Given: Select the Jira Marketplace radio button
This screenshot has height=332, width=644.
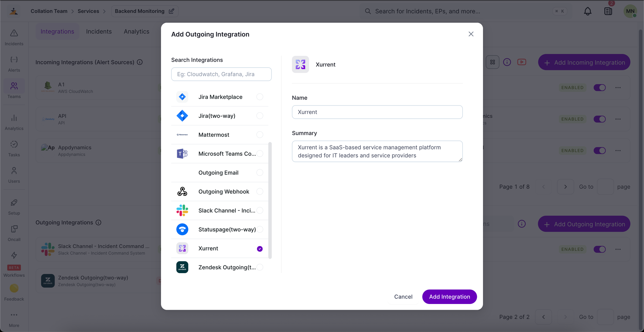Looking at the screenshot, I should click(x=260, y=97).
